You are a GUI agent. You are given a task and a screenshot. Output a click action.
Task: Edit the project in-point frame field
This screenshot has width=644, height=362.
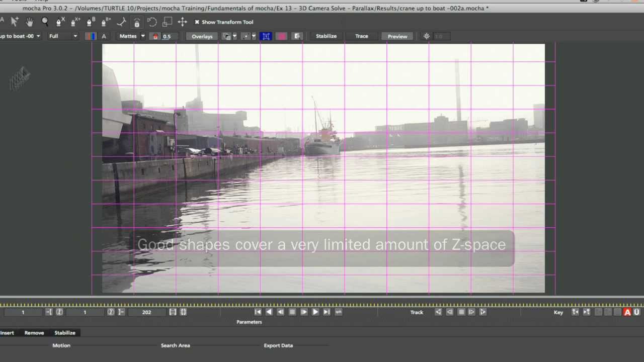pos(23,312)
